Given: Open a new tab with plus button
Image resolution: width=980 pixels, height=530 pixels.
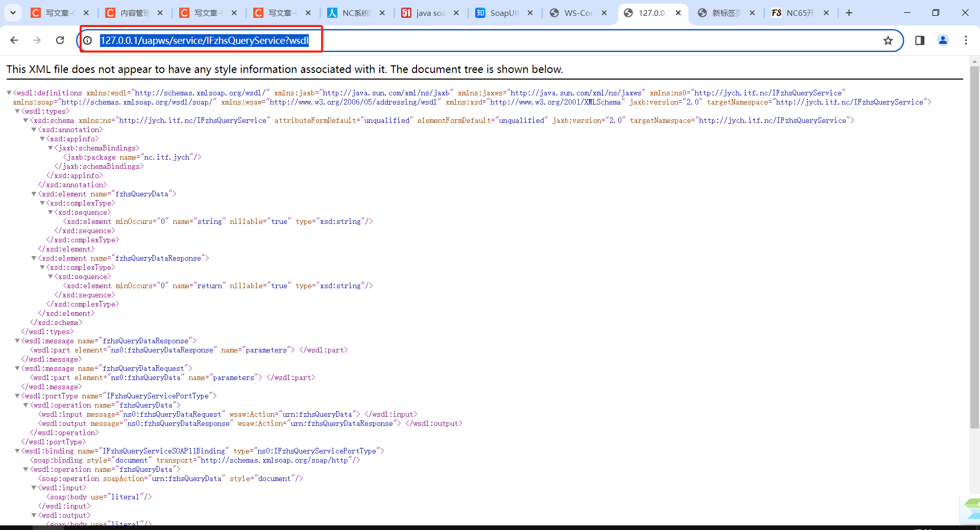Looking at the screenshot, I should 849,13.
